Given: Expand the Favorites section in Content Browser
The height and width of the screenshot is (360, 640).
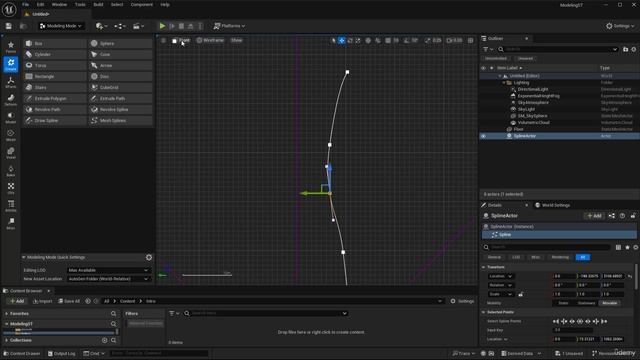Looking at the screenshot, I should click(7, 313).
